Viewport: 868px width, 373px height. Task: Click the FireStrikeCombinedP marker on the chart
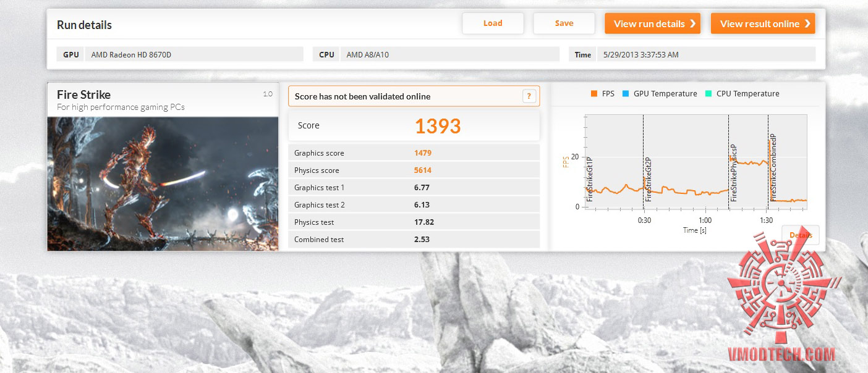pyautogui.click(x=773, y=167)
